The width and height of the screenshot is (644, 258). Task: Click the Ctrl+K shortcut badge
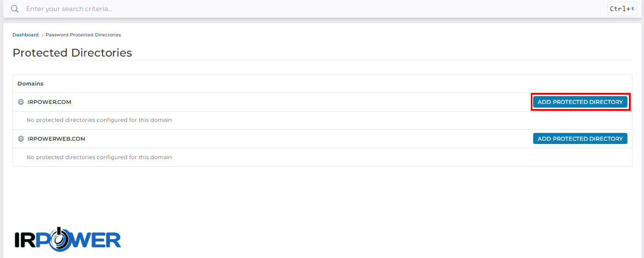pos(622,9)
